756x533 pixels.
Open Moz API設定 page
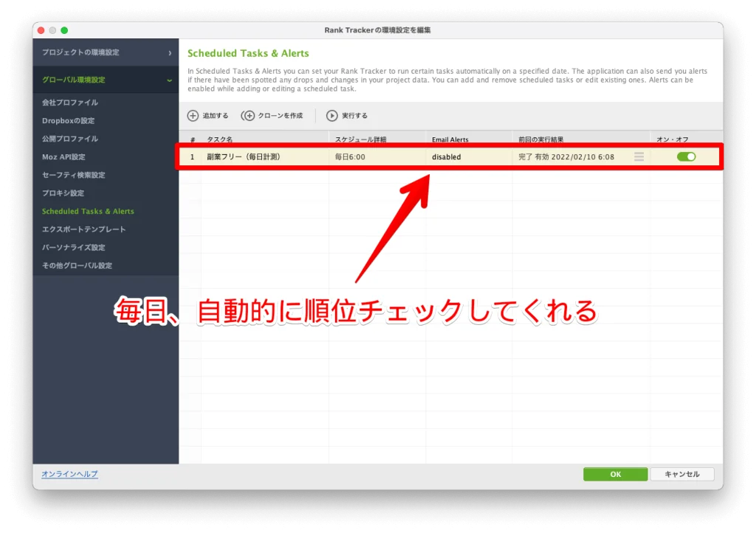(63, 157)
